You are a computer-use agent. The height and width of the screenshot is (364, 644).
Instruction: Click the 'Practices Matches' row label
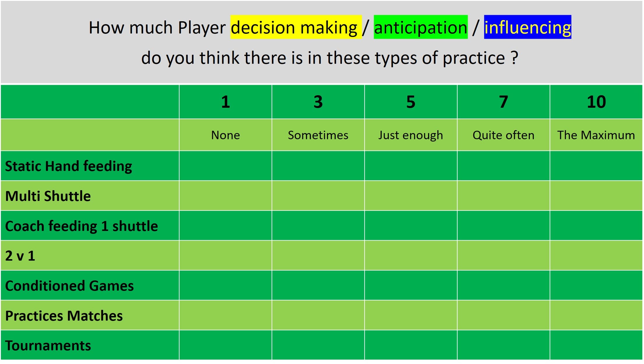[64, 316]
